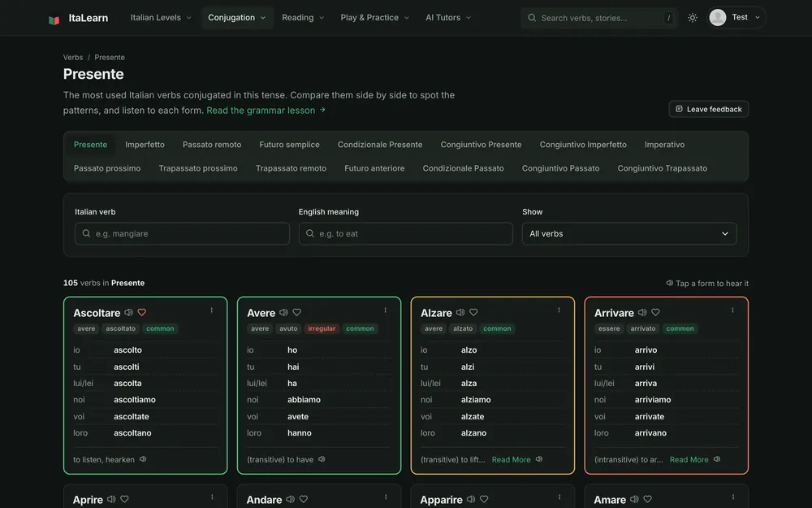Open the Conjugation dropdown menu
Screen dimensions: 812x508
coord(236,18)
